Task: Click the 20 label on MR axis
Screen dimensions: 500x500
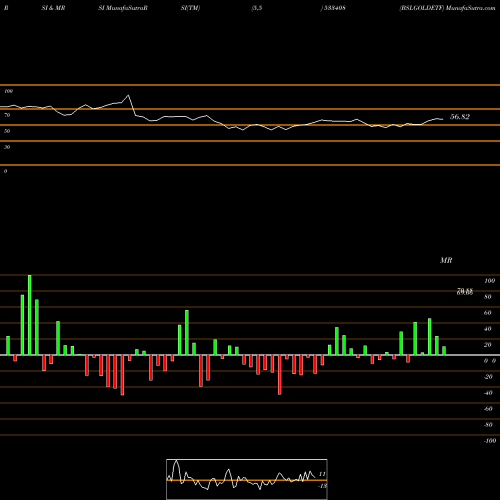Action: [x=487, y=345]
